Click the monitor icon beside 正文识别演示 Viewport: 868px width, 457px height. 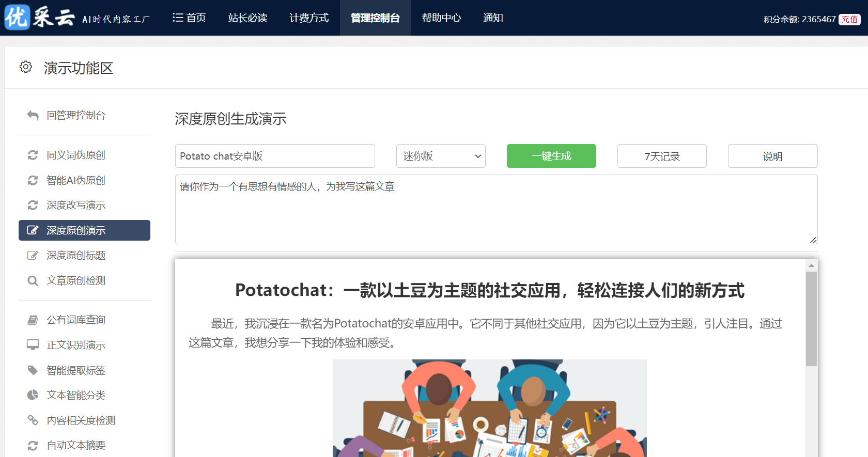pyautogui.click(x=33, y=345)
